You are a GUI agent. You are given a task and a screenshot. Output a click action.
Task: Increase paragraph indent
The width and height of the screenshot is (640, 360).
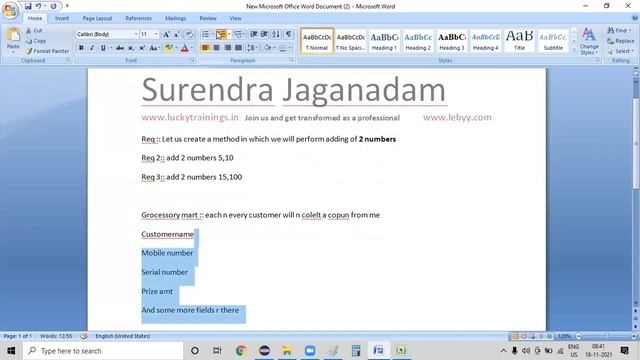tap(264, 34)
